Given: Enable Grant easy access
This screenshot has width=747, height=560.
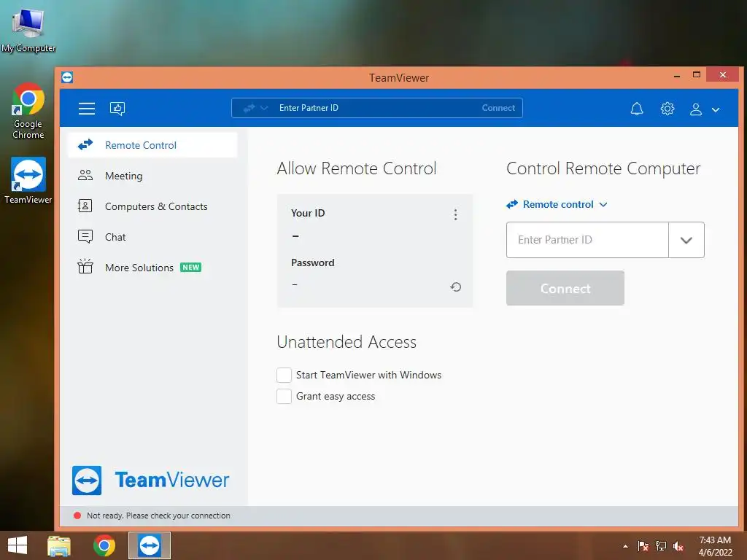Looking at the screenshot, I should (284, 396).
